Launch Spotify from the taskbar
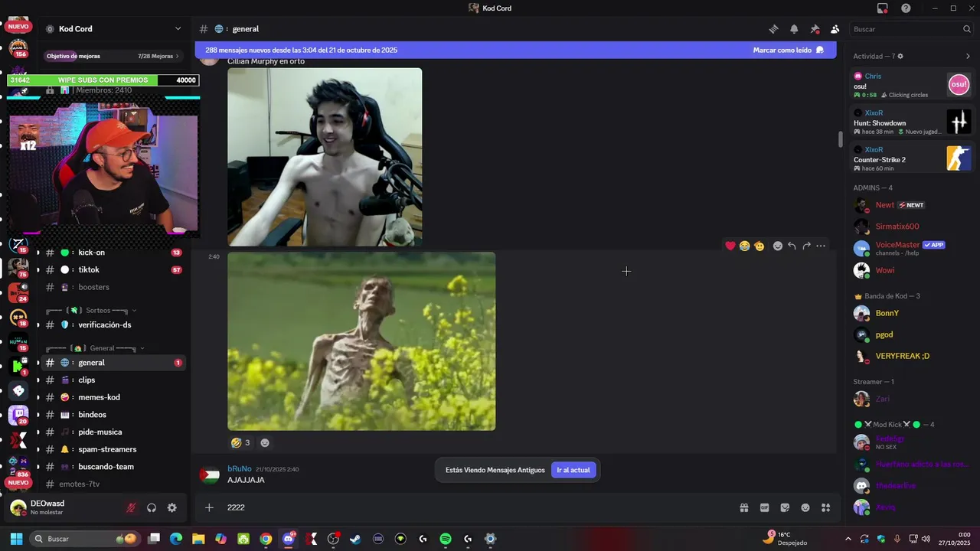 [446, 539]
